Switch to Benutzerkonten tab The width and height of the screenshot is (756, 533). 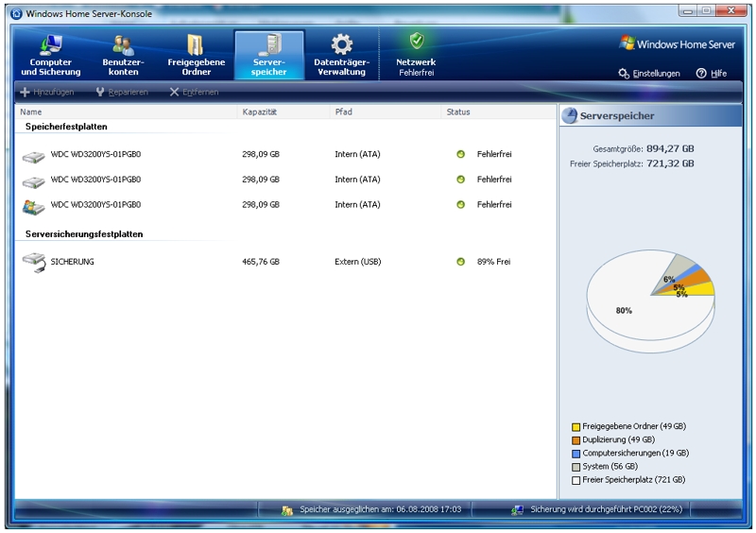[123, 55]
